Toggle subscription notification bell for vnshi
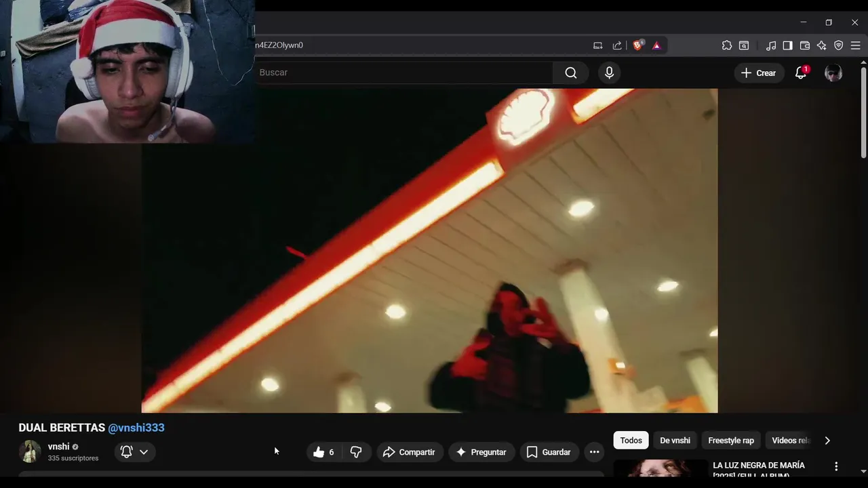Screen dimensions: 868x488 [x=126, y=451]
